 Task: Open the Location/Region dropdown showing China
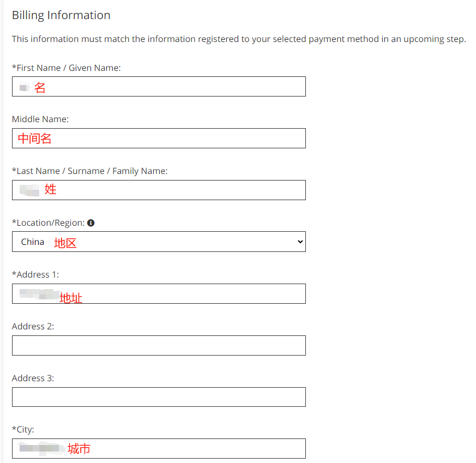tap(159, 242)
